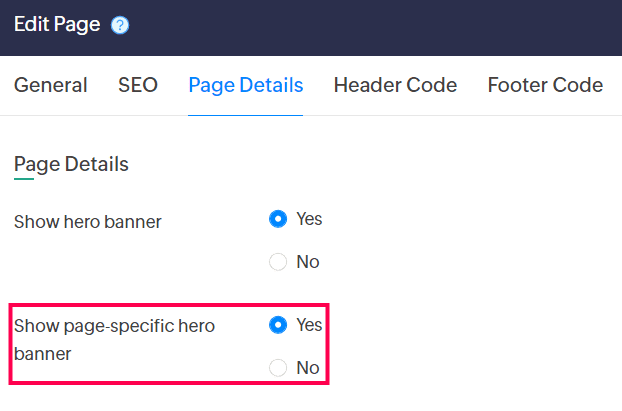The width and height of the screenshot is (622, 411).
Task: Click No label text for page-specific banner
Action: [308, 368]
